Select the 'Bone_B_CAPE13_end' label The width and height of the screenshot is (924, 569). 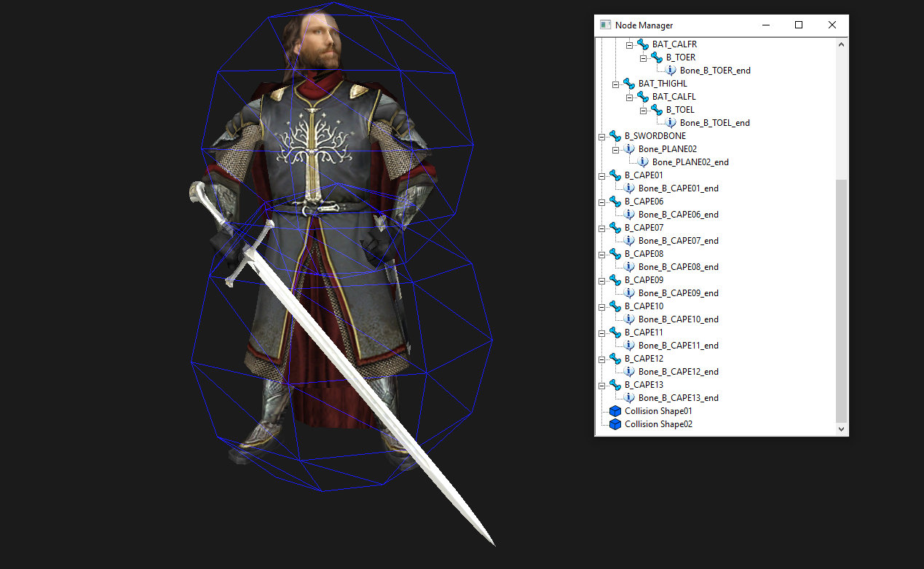tap(679, 398)
